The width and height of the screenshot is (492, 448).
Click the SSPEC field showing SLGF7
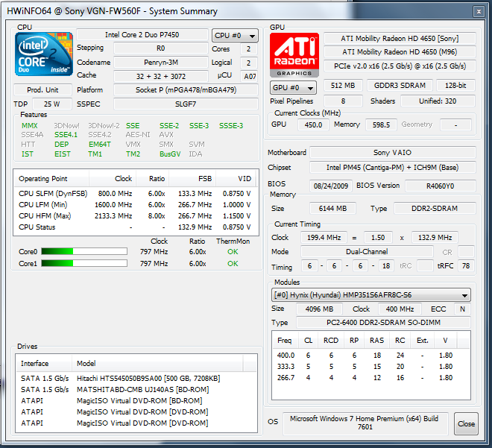[186, 104]
